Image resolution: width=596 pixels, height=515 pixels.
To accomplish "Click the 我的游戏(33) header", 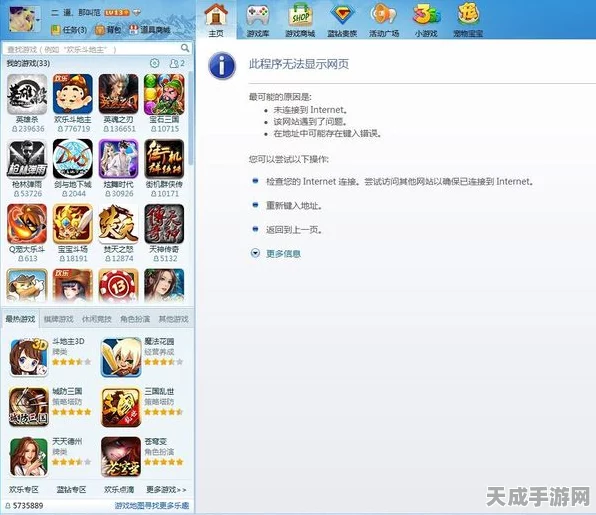I will 28,63.
